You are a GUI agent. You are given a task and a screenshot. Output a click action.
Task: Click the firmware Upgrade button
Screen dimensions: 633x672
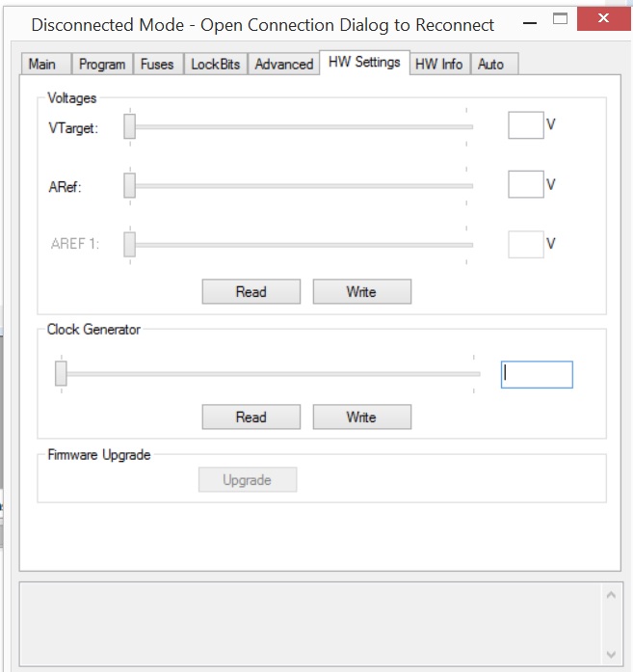tap(248, 479)
